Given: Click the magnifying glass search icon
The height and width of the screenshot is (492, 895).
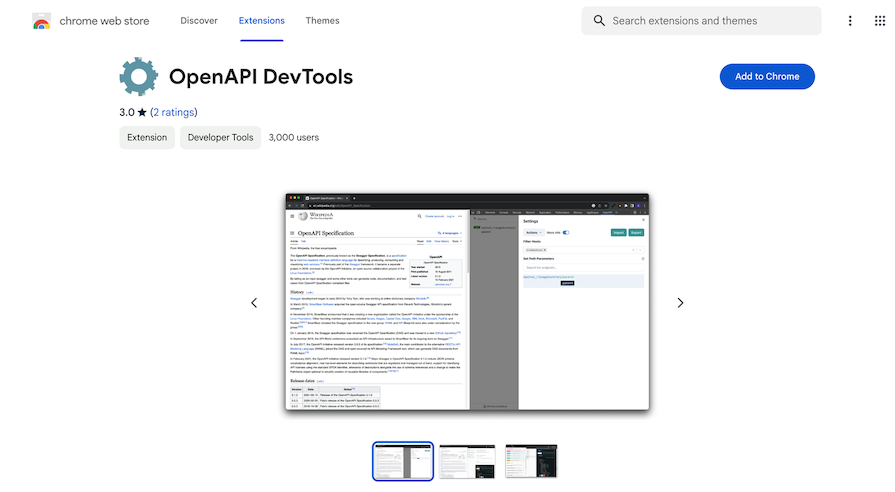Looking at the screenshot, I should [x=600, y=21].
